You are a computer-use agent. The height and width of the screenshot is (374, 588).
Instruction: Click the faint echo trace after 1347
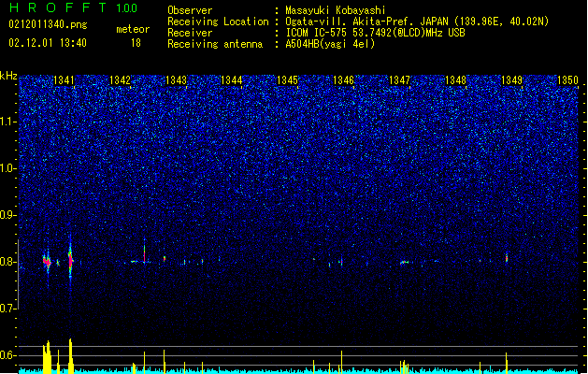(404, 262)
